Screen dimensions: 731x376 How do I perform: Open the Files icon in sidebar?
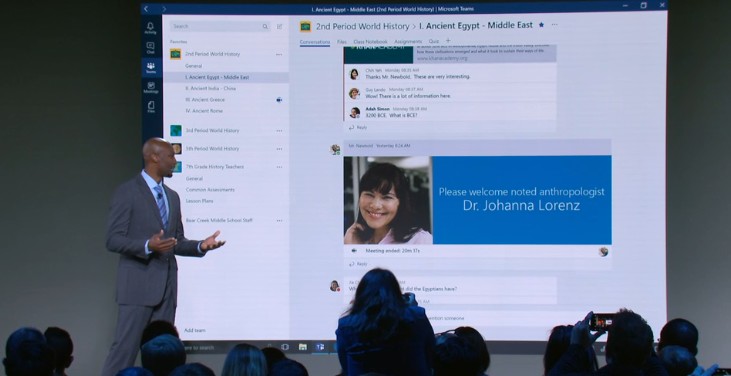[151, 107]
